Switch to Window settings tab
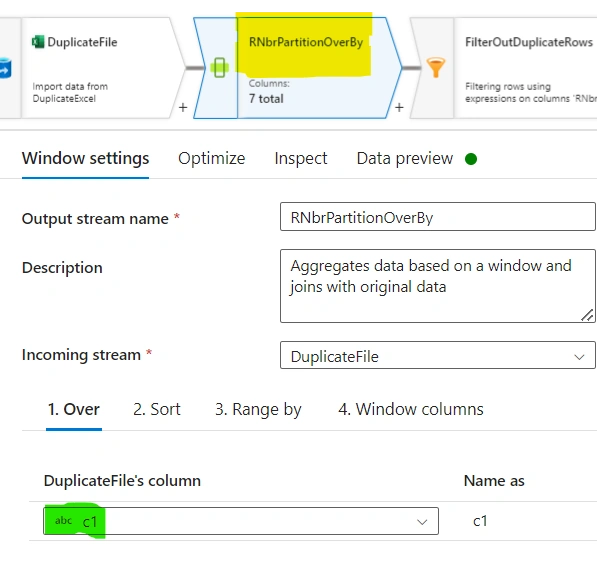 click(x=85, y=158)
